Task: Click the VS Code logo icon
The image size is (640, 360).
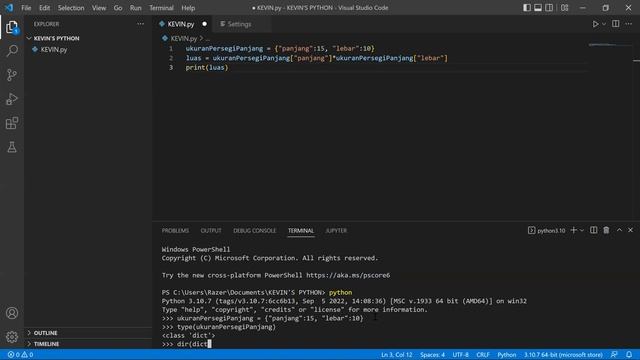Action: 9,8
